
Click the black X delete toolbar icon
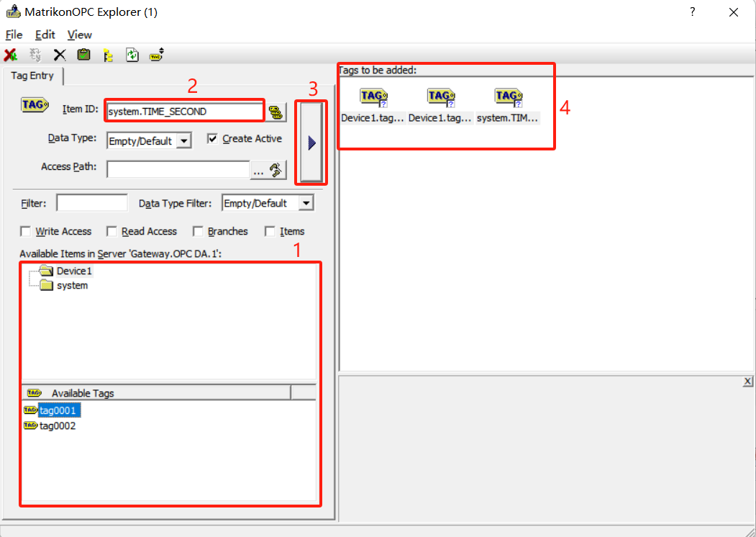(60, 55)
